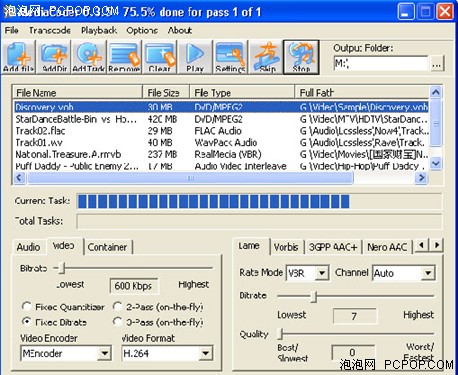Click the Remove toolbar icon
This screenshot has width=458, height=375.
pyautogui.click(x=124, y=57)
